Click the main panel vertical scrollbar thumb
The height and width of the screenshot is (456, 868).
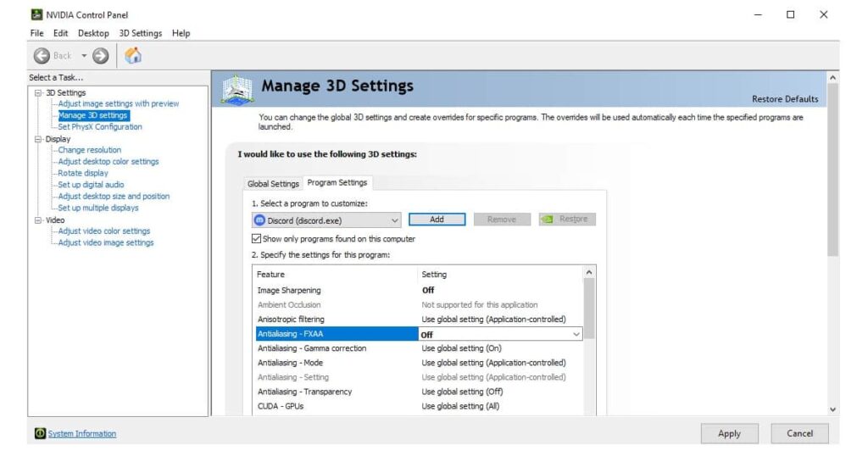(833, 170)
